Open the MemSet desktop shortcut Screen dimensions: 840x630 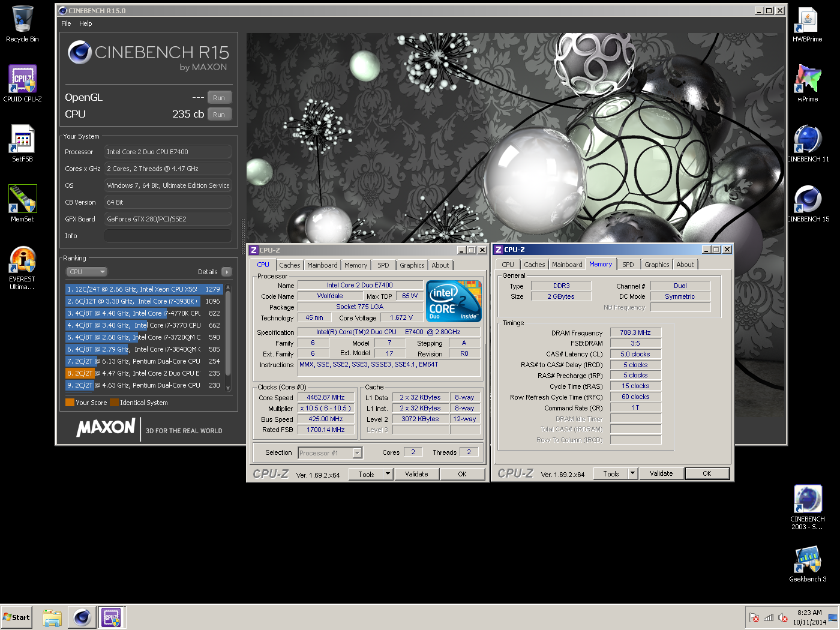pyautogui.click(x=22, y=204)
